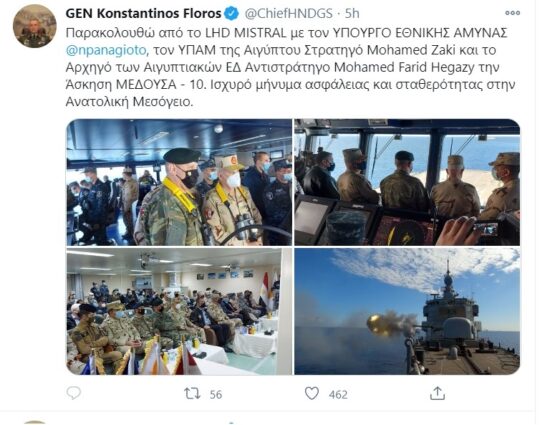The image size is (550, 425).
Task: Like the tweet with the heart icon
Action: tap(311, 393)
